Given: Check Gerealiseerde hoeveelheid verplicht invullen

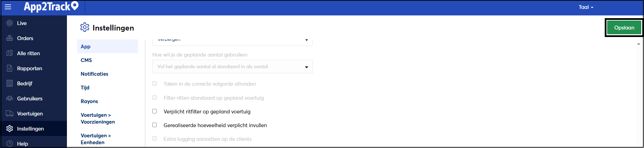Looking at the screenshot, I should pyautogui.click(x=155, y=125).
